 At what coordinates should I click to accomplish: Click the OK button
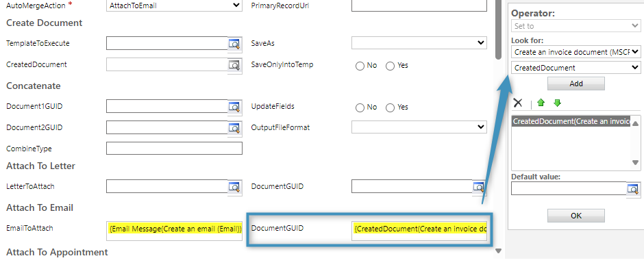pos(575,216)
